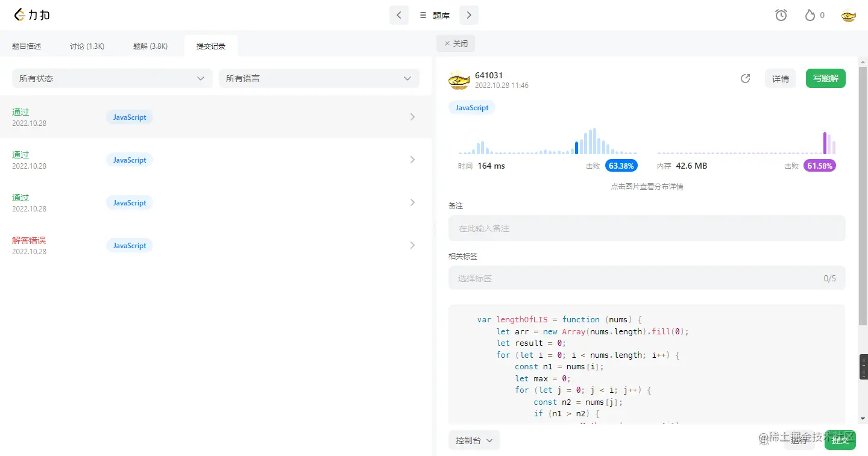Image resolution: width=868 pixels, height=456 pixels.
Task: Click code line 'const n1 = nums[i];'
Action: point(559,367)
